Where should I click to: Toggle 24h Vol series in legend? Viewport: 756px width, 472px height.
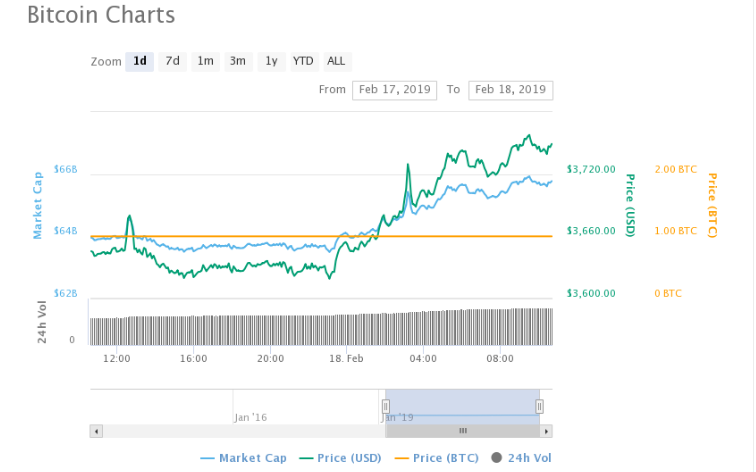pyautogui.click(x=521, y=458)
